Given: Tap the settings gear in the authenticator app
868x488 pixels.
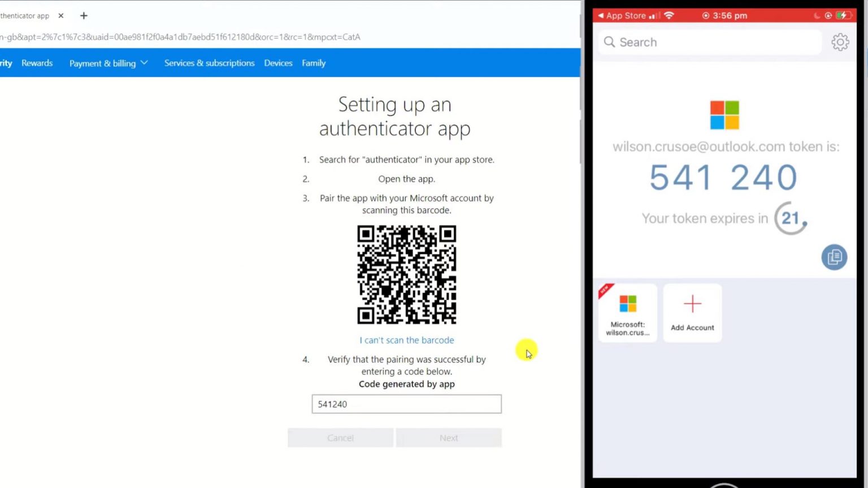Looking at the screenshot, I should (x=840, y=42).
